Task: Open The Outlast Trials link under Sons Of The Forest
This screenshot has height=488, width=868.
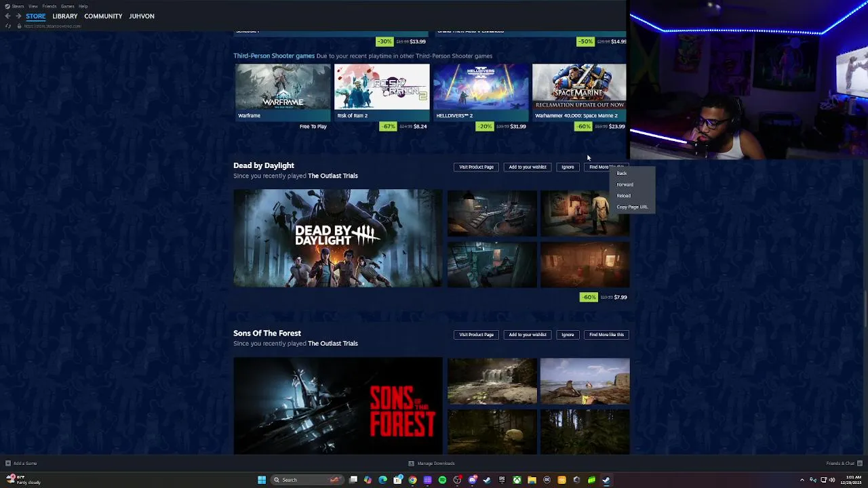Action: [x=333, y=344]
